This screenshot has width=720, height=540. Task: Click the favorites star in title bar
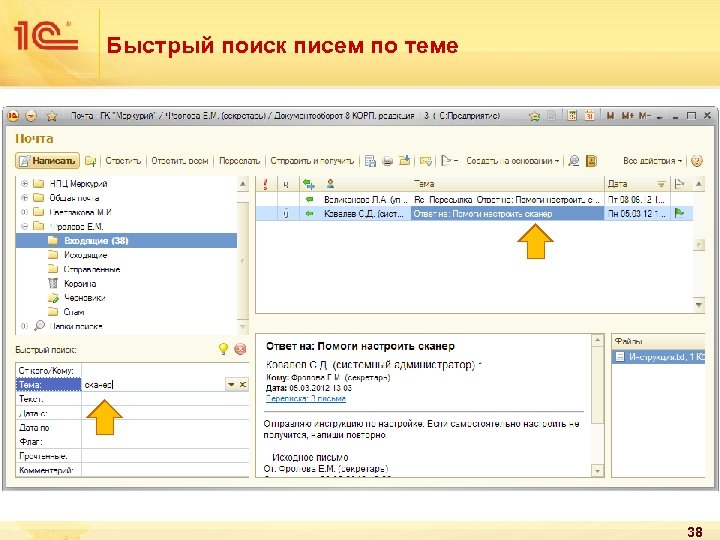point(52,116)
